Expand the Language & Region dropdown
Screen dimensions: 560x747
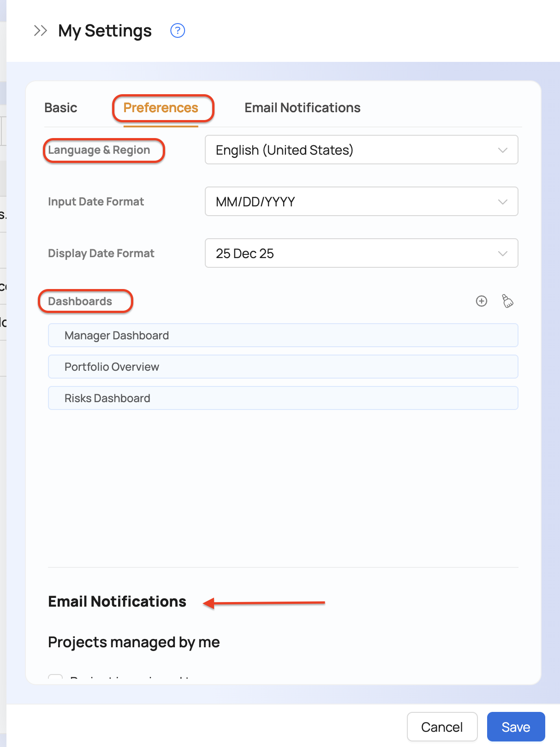click(361, 150)
